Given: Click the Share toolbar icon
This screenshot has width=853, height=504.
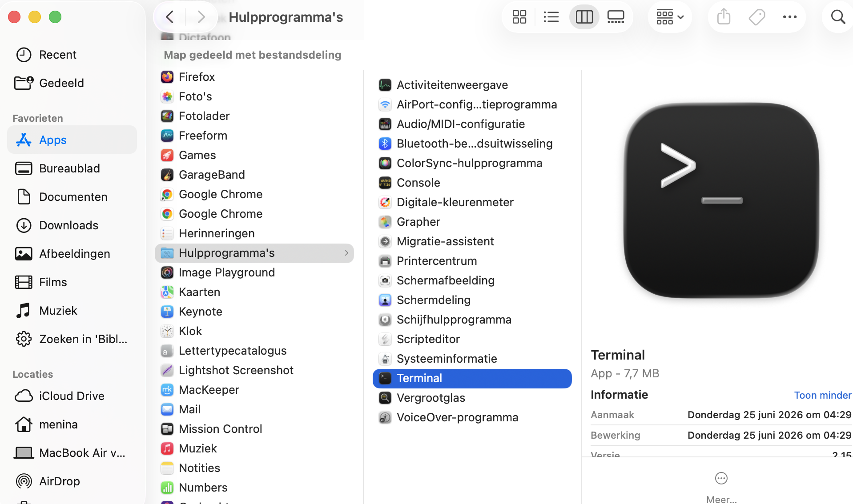Looking at the screenshot, I should [x=724, y=17].
